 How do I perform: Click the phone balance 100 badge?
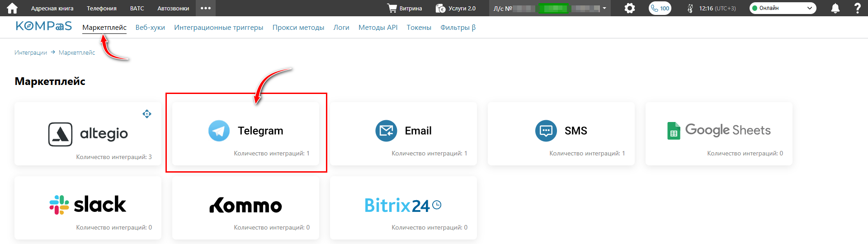[x=660, y=8]
